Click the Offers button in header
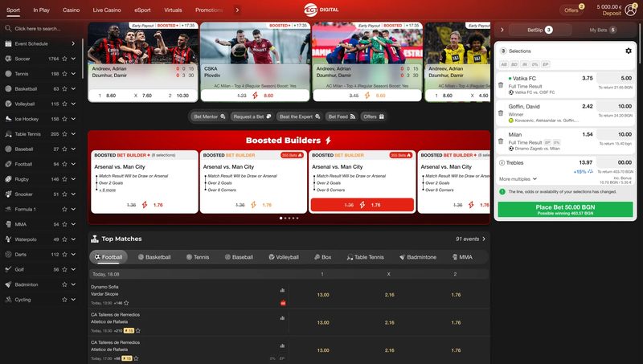Screen dimensions: 643x364 [572, 10]
